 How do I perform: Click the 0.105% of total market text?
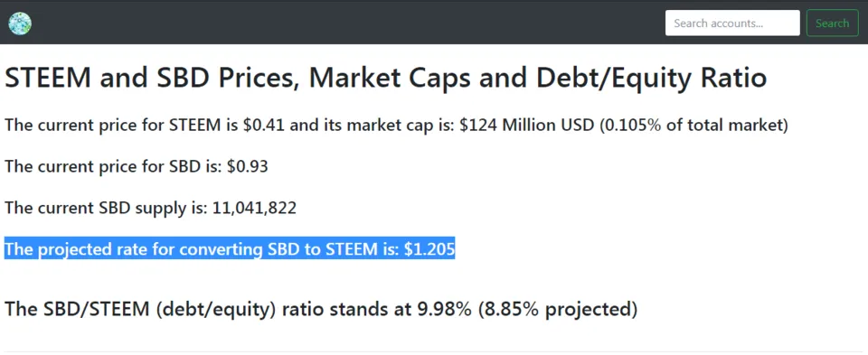[694, 126]
